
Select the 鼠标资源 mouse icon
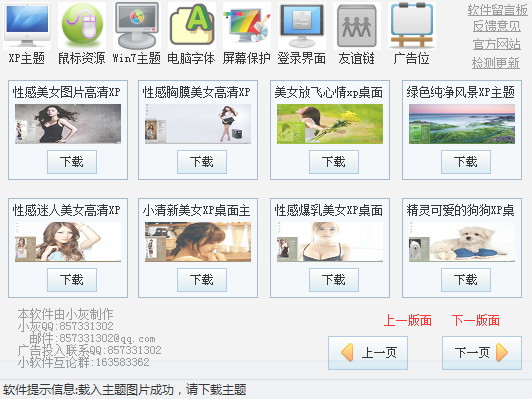82,26
